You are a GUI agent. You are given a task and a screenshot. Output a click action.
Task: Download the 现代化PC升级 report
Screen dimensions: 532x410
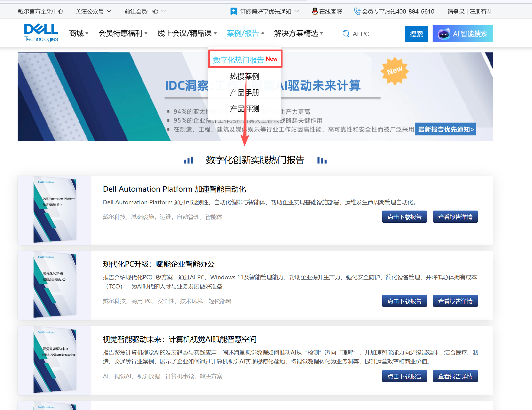coord(404,301)
